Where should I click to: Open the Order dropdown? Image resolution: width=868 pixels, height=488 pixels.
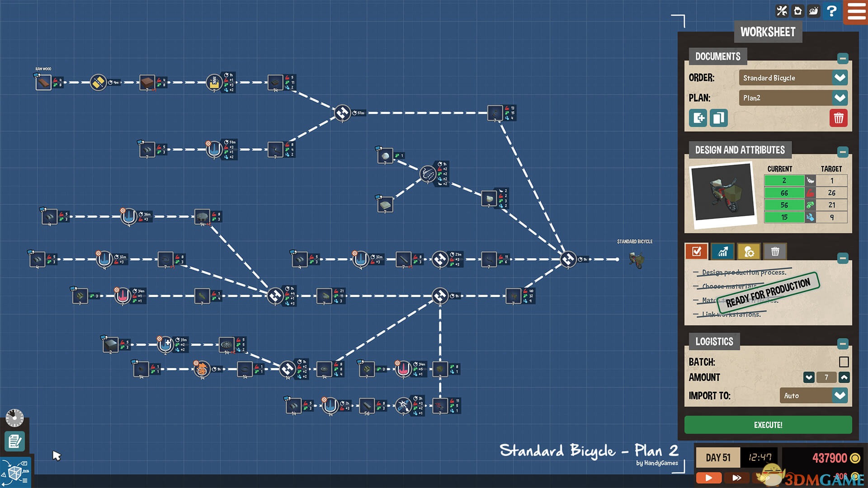(840, 78)
